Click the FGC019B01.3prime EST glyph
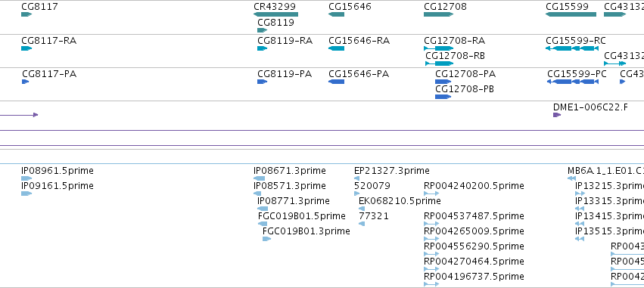This screenshot has height=288, width=644. 266,239
